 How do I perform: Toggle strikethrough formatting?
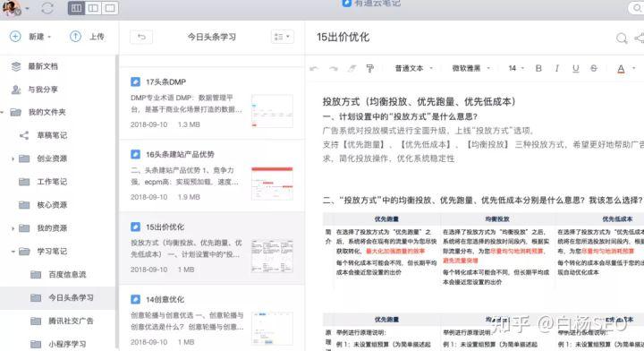pyautogui.click(x=594, y=68)
